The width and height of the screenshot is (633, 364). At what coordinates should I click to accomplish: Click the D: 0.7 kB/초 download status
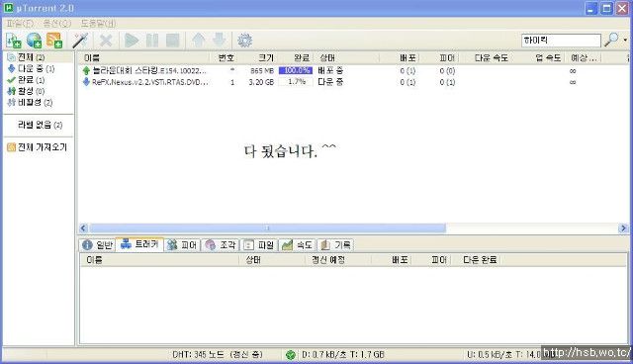[x=343, y=355]
